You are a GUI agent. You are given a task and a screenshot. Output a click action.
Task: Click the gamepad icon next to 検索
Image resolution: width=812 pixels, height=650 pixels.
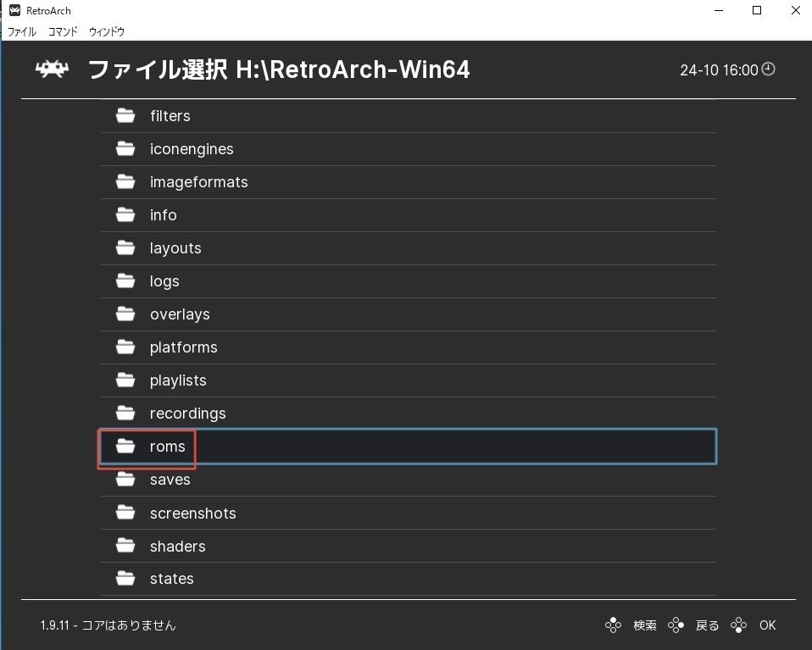613,625
